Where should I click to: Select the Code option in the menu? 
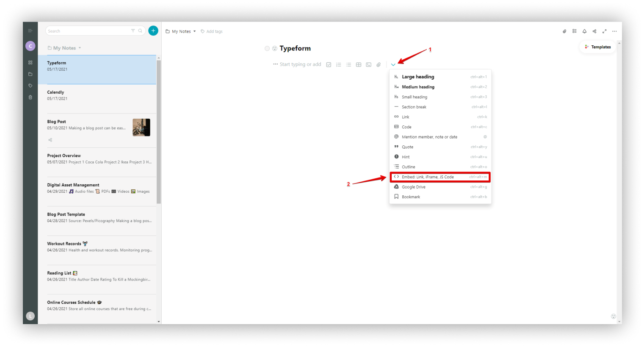coord(440,127)
